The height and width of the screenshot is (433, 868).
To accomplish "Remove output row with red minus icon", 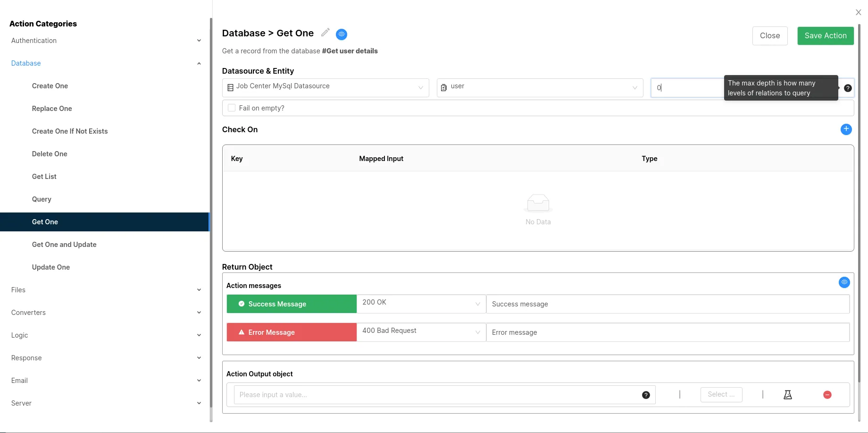I will (827, 395).
